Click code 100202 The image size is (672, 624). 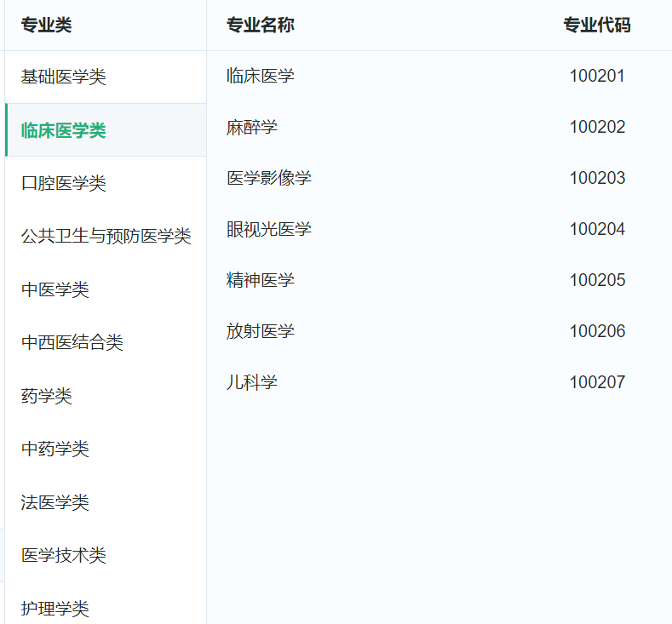(x=597, y=127)
